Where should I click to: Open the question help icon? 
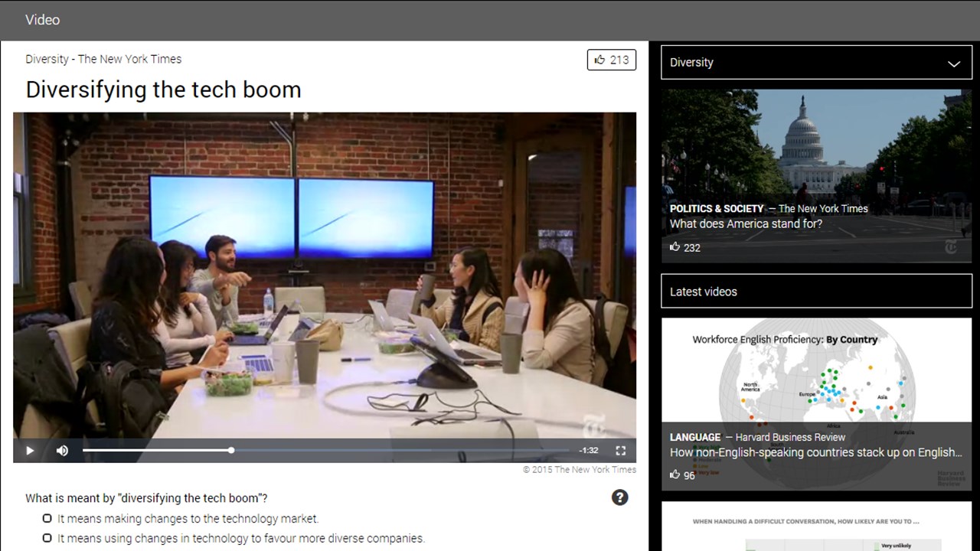point(620,497)
